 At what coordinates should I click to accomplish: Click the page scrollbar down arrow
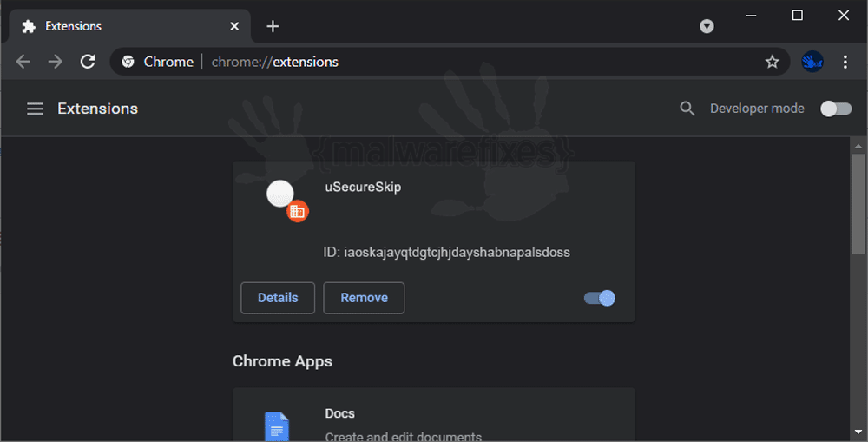point(858,432)
